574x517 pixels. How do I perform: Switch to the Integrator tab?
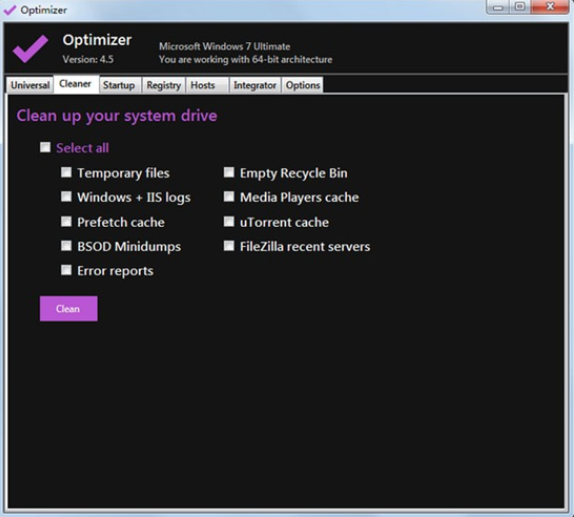coord(255,85)
